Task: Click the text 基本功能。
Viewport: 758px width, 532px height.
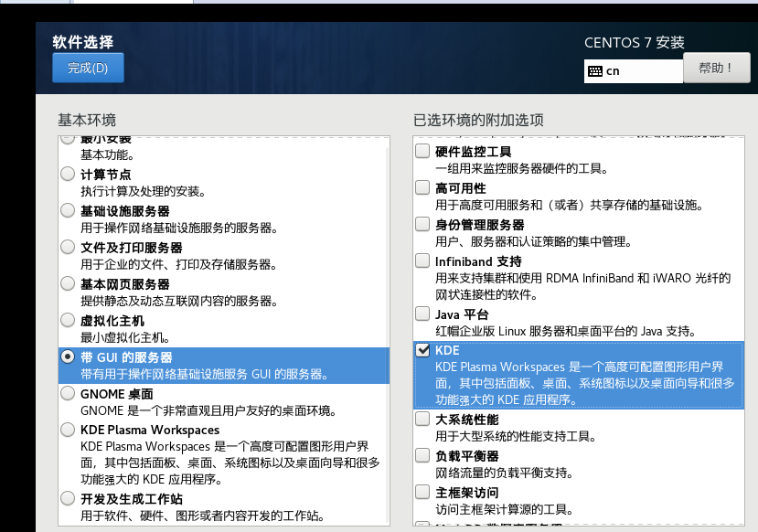Action: tap(107, 155)
